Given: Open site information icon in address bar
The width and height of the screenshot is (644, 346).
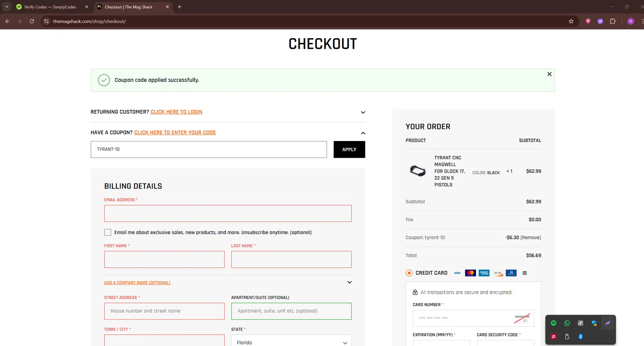Looking at the screenshot, I should pyautogui.click(x=47, y=21).
